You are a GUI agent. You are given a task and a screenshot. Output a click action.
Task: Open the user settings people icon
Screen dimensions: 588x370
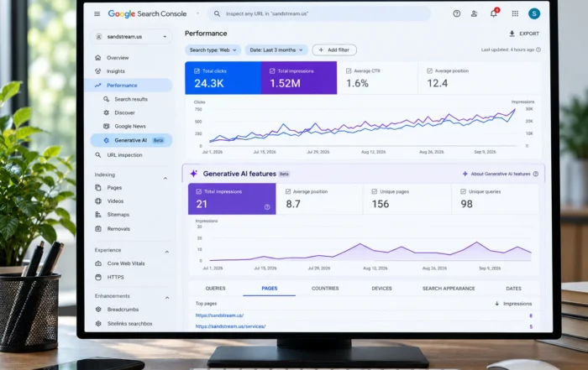tap(475, 14)
